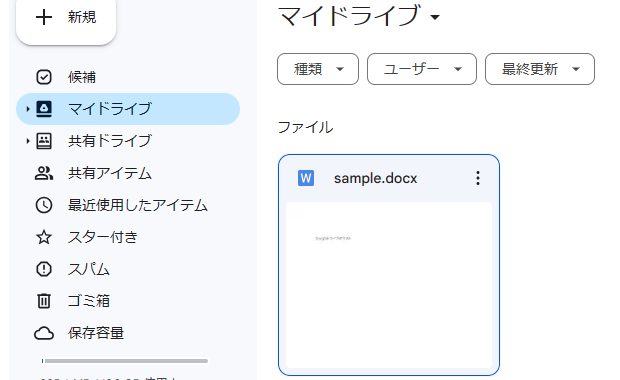The width and height of the screenshot is (620, 380).
Task: Open the three-dot menu of sample.docx
Action: tap(478, 178)
